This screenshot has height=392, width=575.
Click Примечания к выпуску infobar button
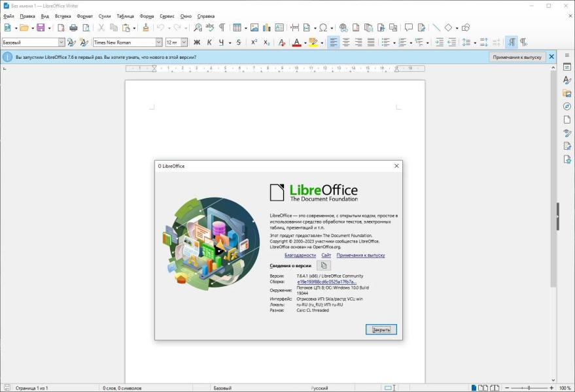(x=517, y=57)
